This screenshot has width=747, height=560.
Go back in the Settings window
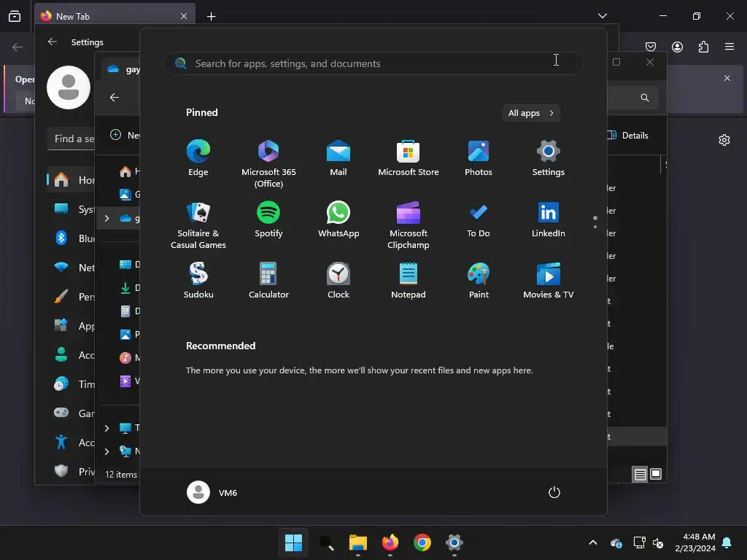[53, 42]
